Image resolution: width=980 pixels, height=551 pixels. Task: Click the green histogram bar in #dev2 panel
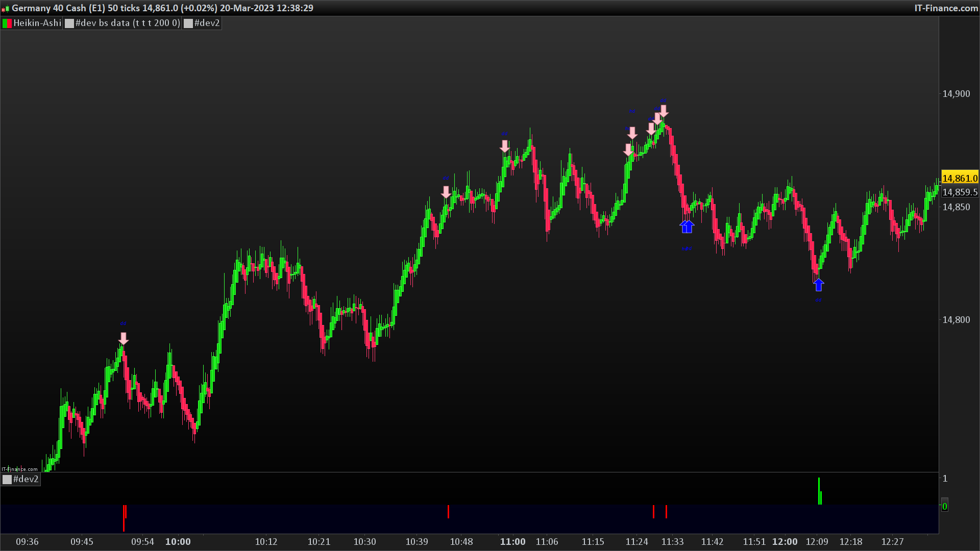[x=819, y=491]
